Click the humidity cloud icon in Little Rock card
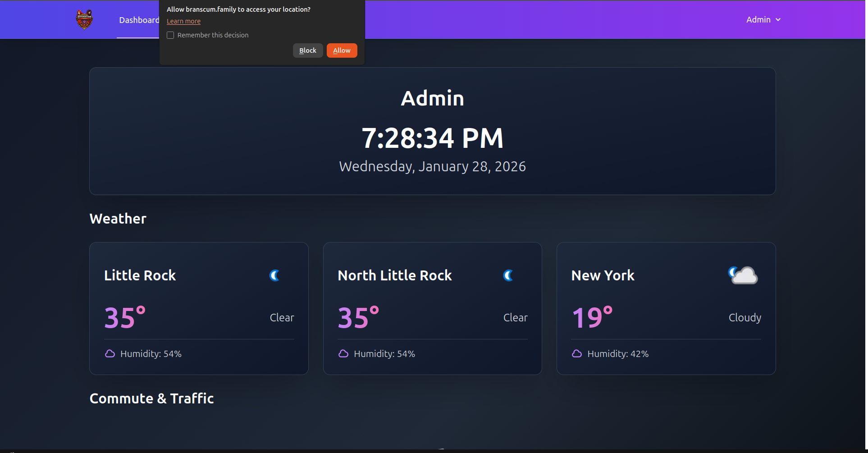The image size is (868, 453). [x=110, y=354]
